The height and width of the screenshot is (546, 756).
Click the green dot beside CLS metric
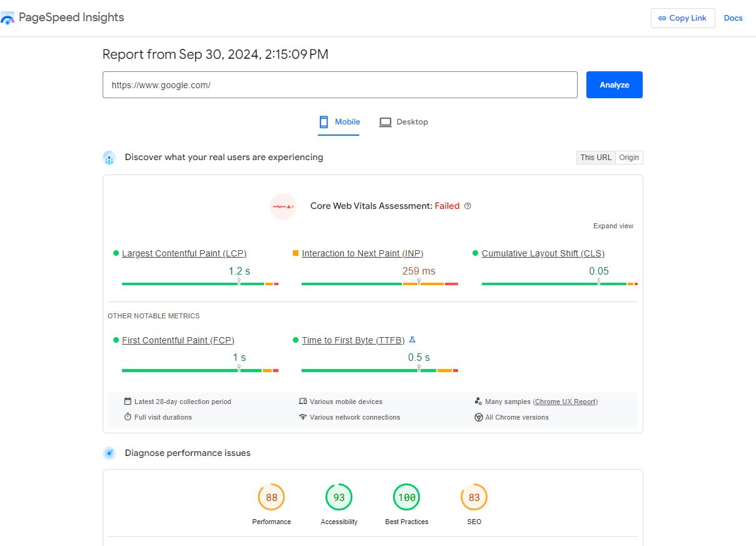coord(476,253)
